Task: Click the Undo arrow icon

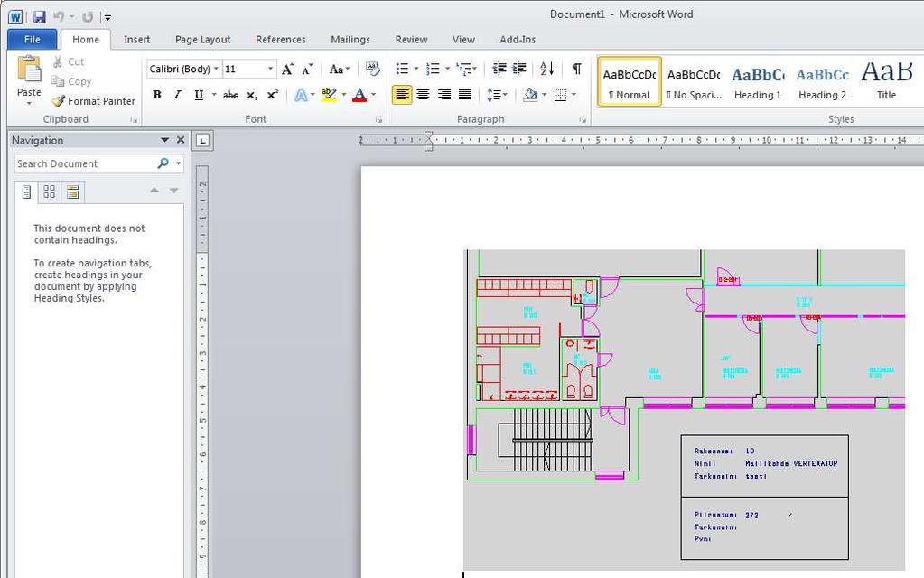Action: [59, 16]
